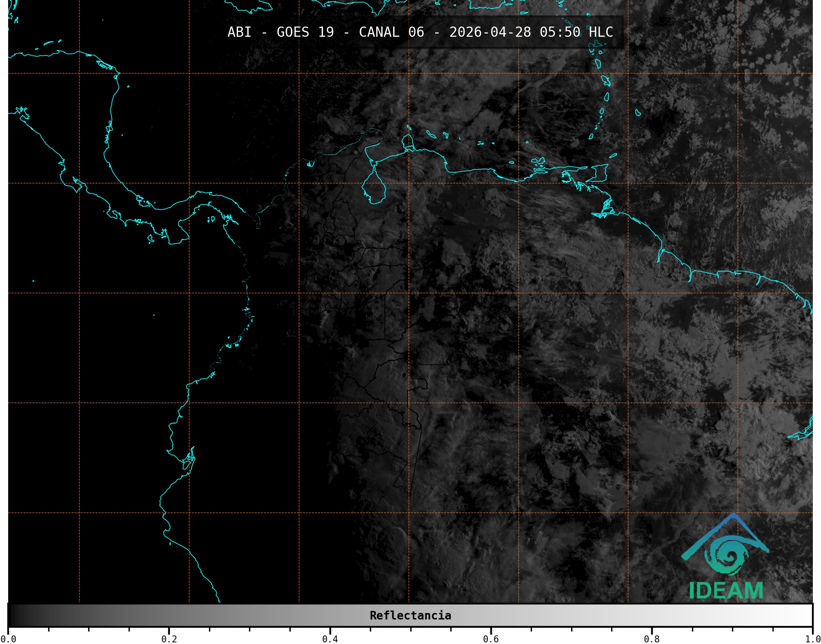Click the 'GOES 19' text in title
Image resolution: width=821 pixels, height=644 pixels.
point(305,32)
